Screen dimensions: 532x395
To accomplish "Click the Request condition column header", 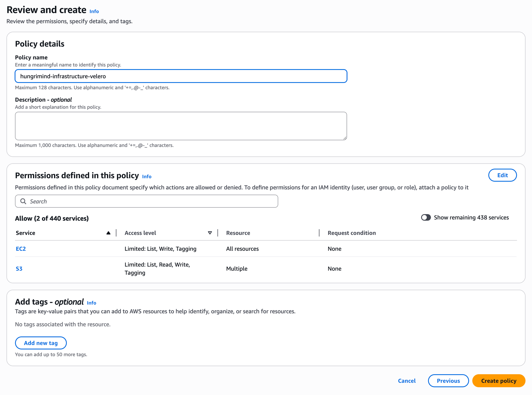I will [351, 233].
